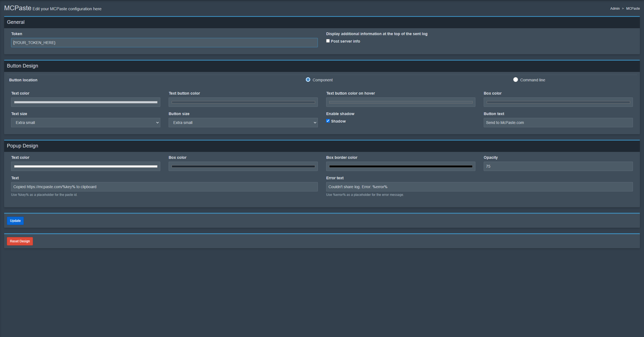
Task: Open the Text size dropdown
Action: pos(85,122)
